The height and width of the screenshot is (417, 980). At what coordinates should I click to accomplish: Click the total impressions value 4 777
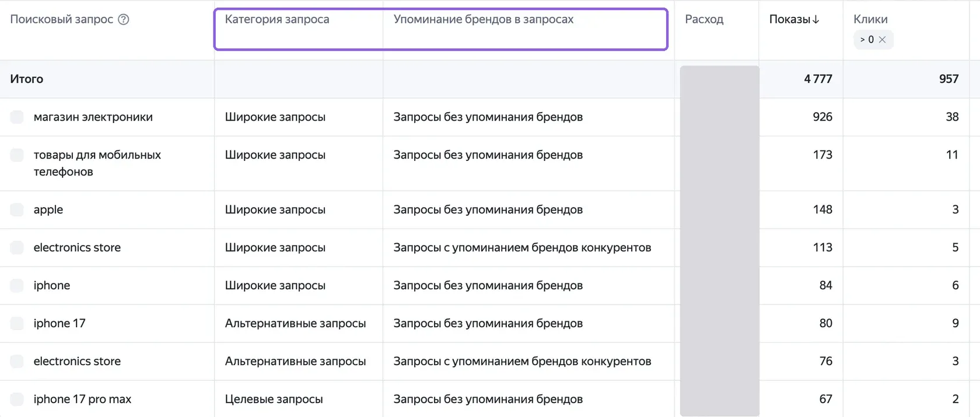pyautogui.click(x=818, y=79)
